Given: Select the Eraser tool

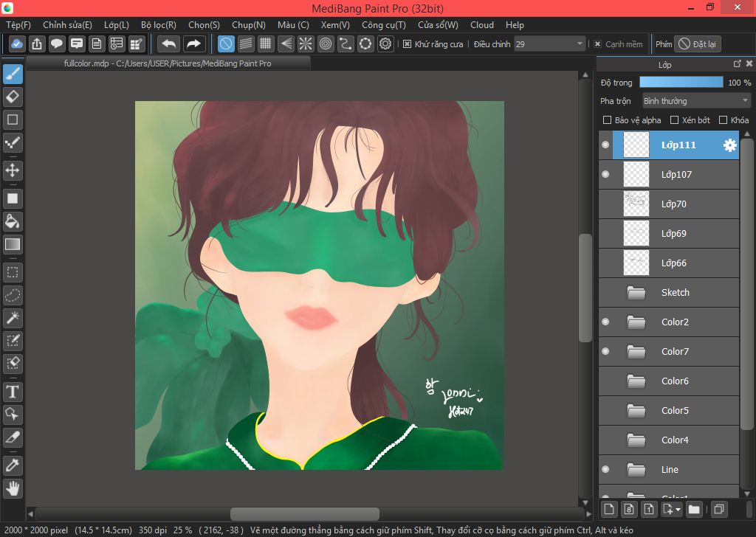Looking at the screenshot, I should point(13,97).
